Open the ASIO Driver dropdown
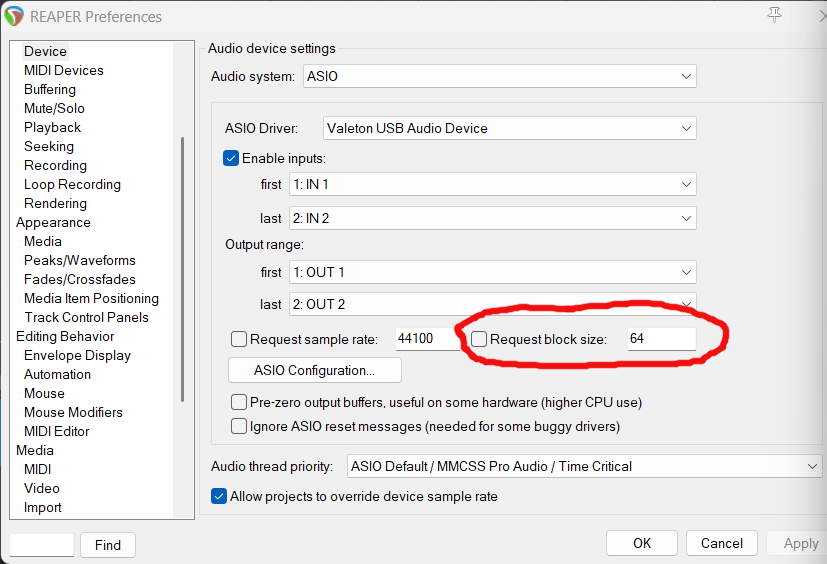The width and height of the screenshot is (827, 564). [509, 128]
